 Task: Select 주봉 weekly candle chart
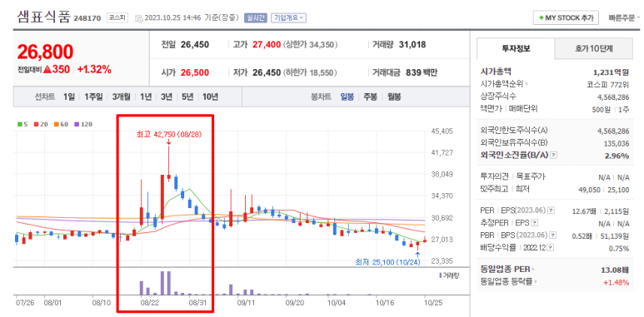pos(370,97)
